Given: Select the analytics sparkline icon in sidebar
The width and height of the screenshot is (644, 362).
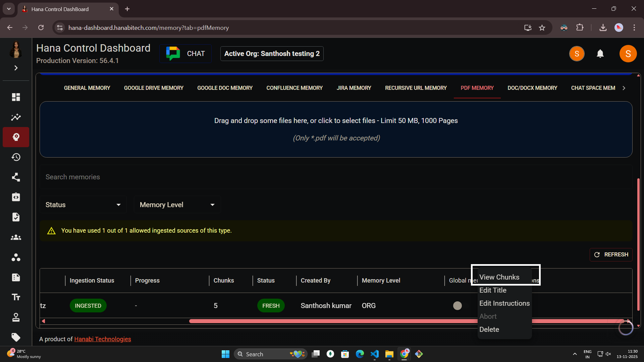Looking at the screenshot, I should [x=16, y=117].
